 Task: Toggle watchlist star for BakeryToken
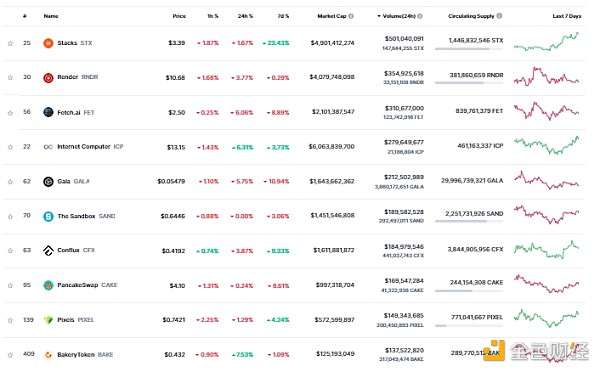click(10, 355)
